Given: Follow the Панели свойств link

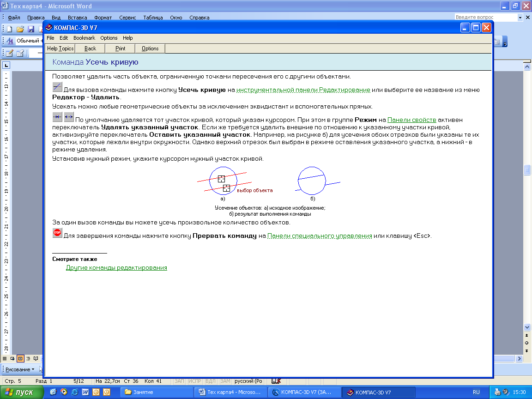Looking at the screenshot, I should (x=411, y=120).
